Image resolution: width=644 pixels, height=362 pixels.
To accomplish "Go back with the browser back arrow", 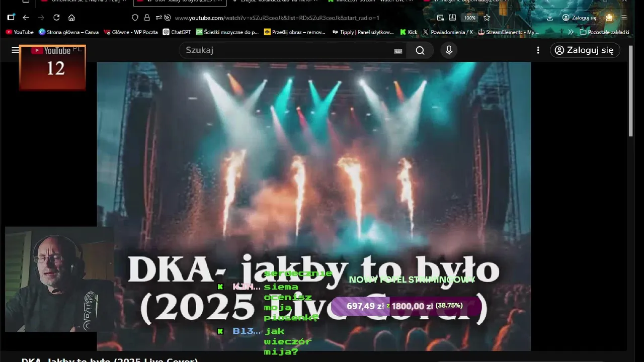I will point(26,18).
